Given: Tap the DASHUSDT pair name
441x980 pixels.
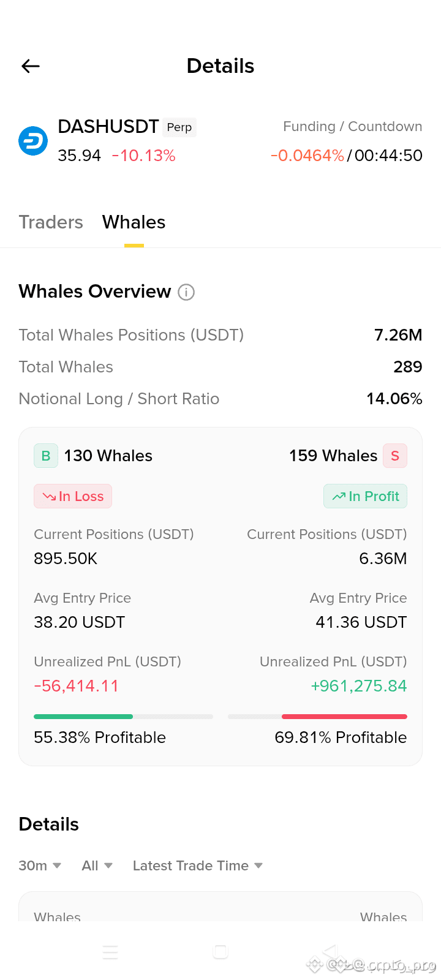Looking at the screenshot, I should pos(108,127).
